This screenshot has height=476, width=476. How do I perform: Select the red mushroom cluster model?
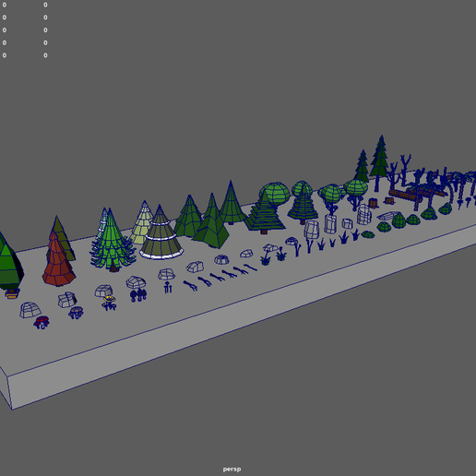click(x=42, y=323)
